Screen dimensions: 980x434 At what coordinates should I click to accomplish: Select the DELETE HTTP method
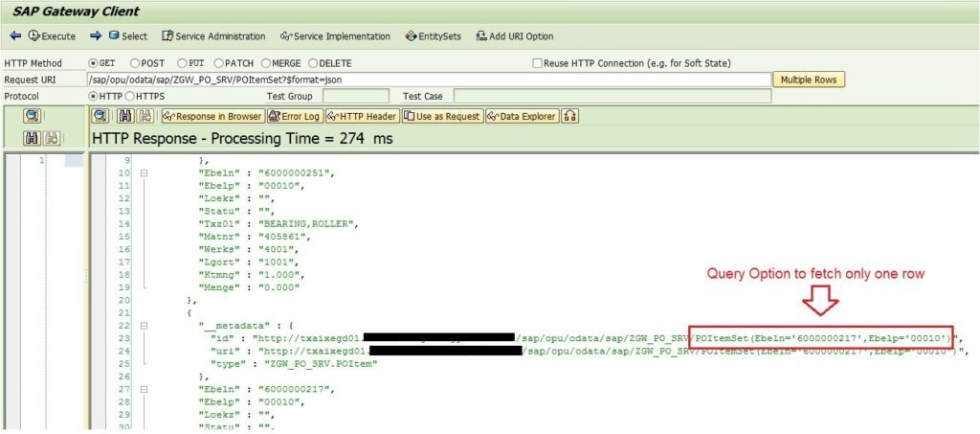pyautogui.click(x=313, y=63)
